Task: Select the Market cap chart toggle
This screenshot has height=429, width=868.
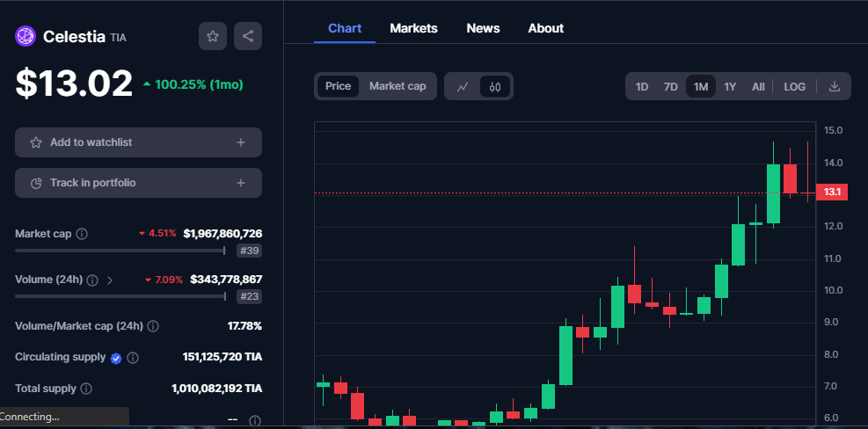Action: [398, 86]
